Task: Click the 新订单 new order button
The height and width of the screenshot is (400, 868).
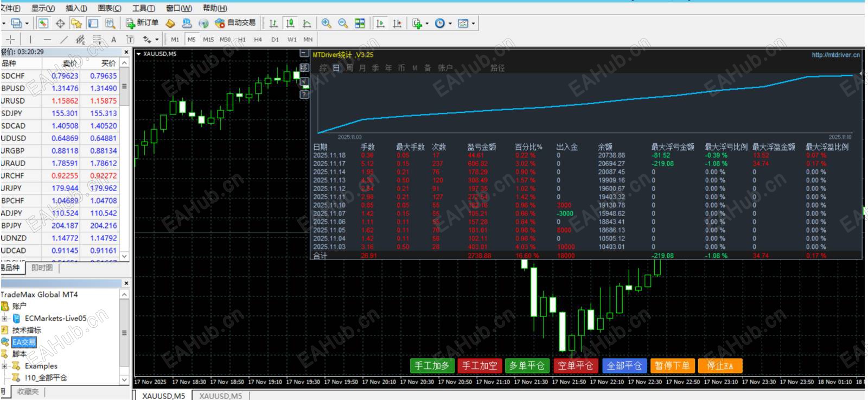Action: coord(142,23)
